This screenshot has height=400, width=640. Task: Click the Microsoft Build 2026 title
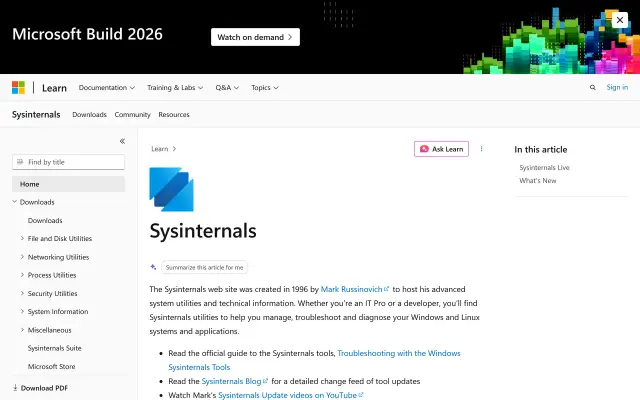point(87,34)
